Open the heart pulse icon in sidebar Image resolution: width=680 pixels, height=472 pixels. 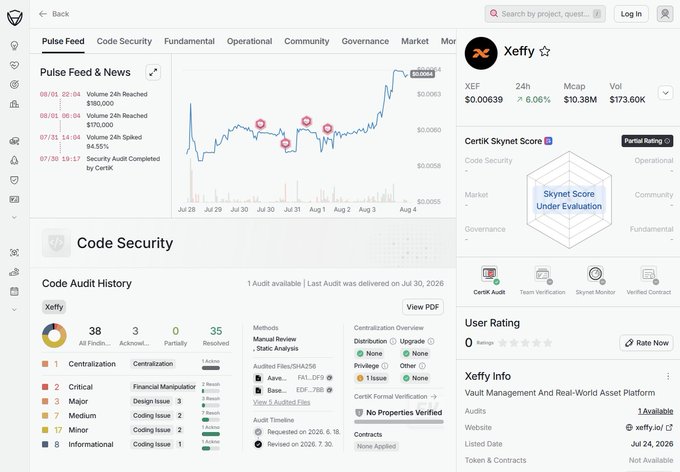[14, 65]
